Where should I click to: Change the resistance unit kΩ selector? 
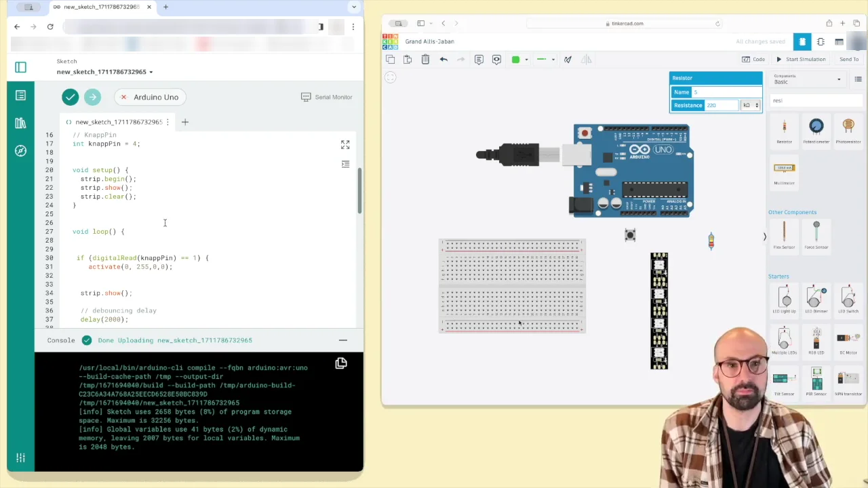751,105
